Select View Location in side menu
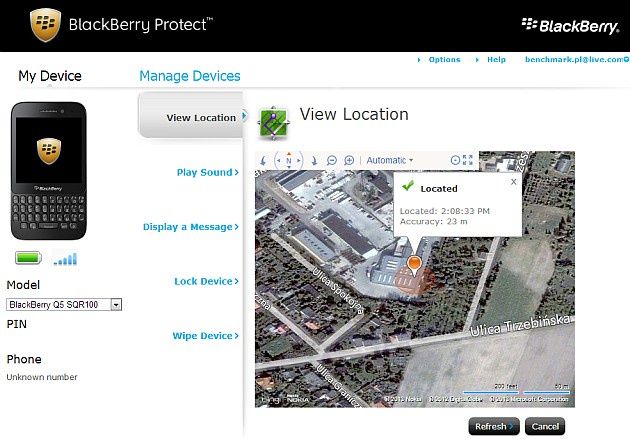630x439 pixels. [191, 115]
